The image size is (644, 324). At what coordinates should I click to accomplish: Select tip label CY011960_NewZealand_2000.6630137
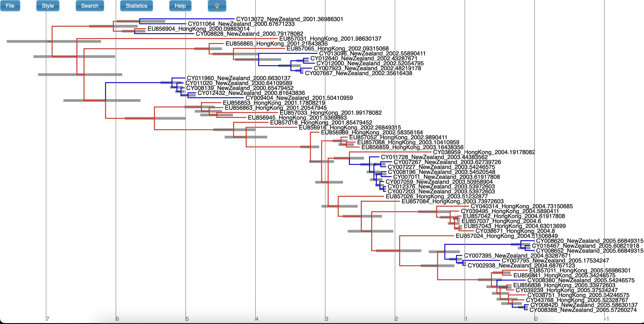[x=239, y=78]
